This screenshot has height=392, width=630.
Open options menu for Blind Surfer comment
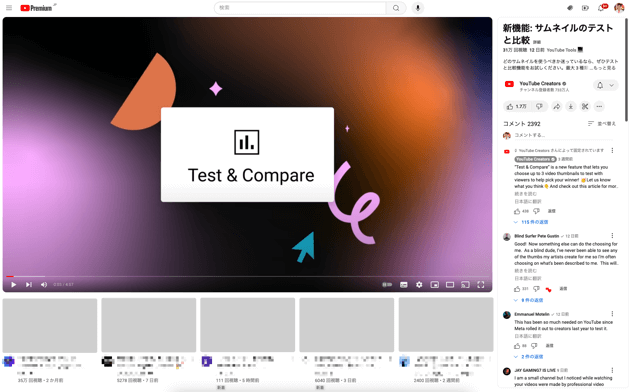pos(612,236)
